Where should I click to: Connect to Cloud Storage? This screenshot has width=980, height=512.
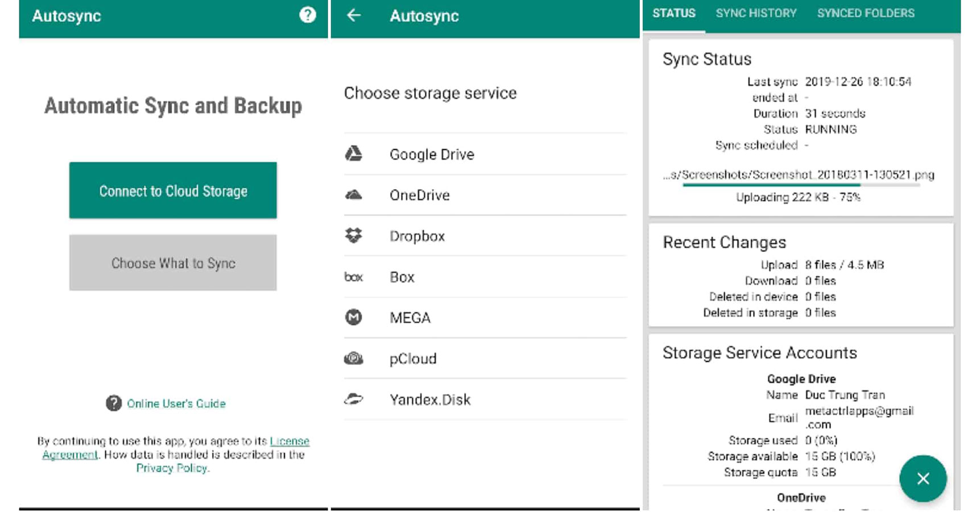click(173, 190)
